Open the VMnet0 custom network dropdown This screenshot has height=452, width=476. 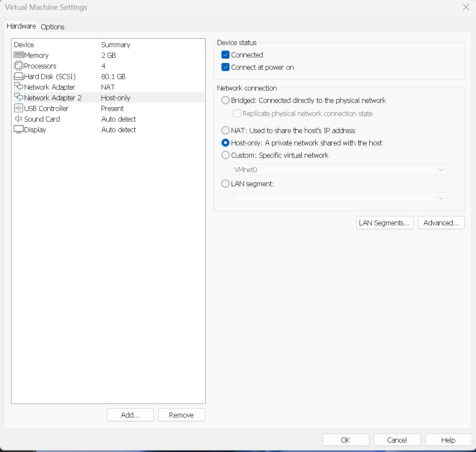point(441,169)
